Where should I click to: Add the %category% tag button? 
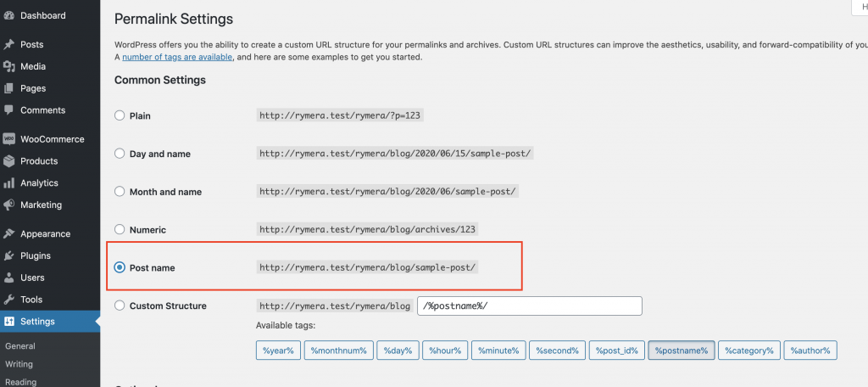tap(749, 350)
